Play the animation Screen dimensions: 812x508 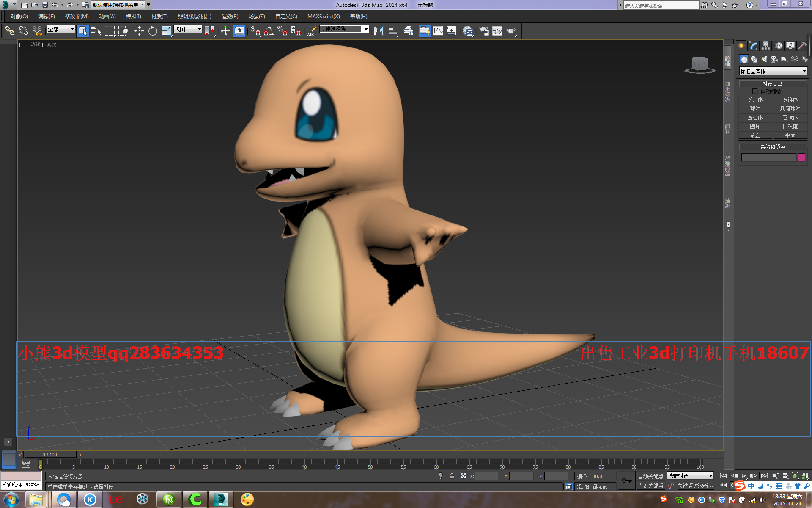click(x=743, y=476)
